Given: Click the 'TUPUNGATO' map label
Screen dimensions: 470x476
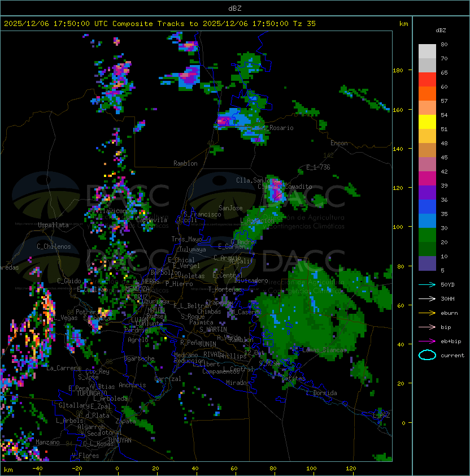Looking at the screenshot, I should (92, 393).
